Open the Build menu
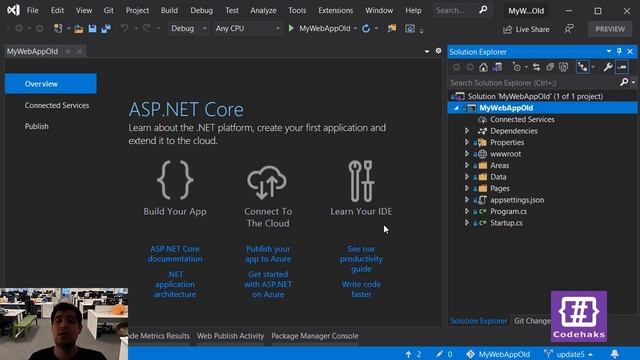640x360 pixels. (169, 10)
